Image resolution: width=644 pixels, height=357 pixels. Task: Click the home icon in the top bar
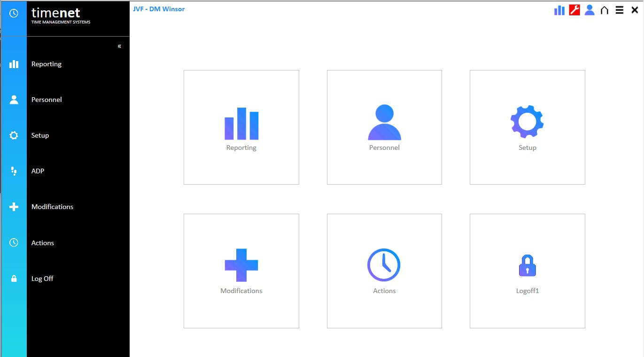tap(605, 10)
